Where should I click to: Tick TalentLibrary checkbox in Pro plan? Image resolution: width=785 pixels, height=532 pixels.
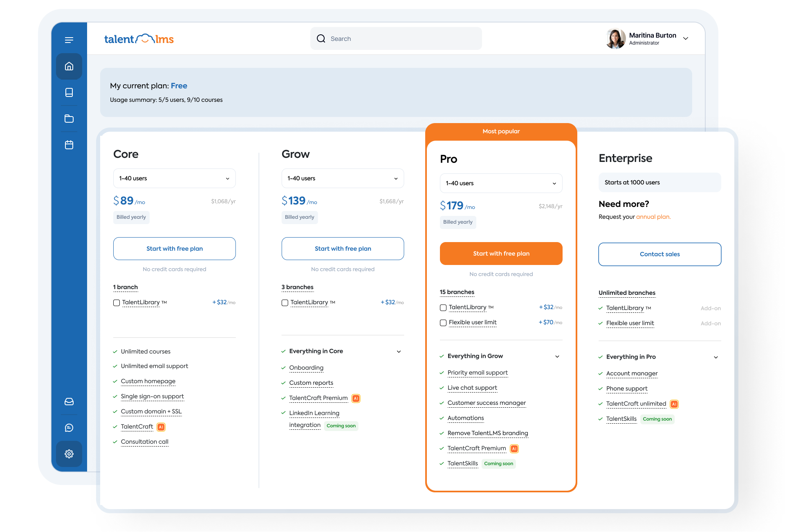(443, 308)
